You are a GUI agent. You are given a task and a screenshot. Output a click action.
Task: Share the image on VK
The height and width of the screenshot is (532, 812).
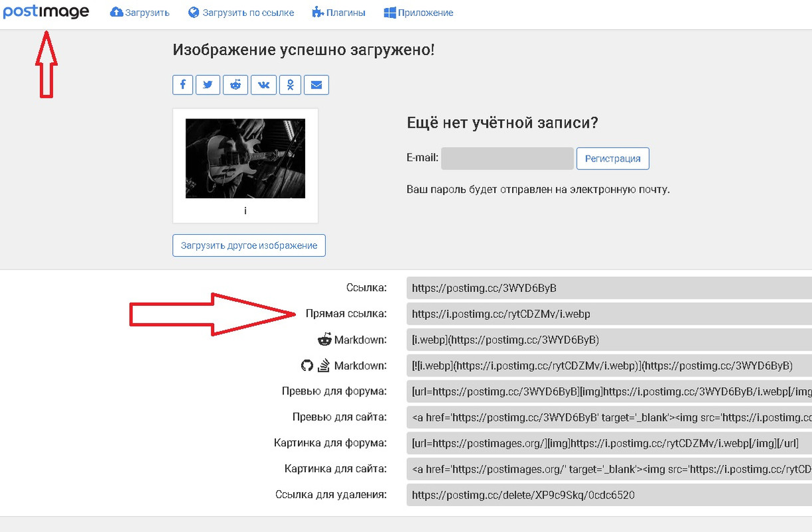264,84
